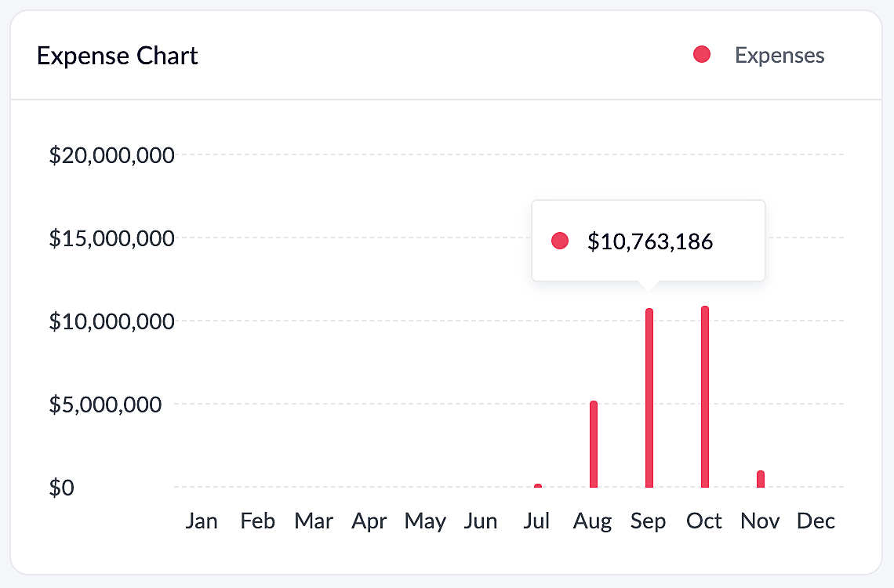Click the Expense Chart title

point(118,56)
